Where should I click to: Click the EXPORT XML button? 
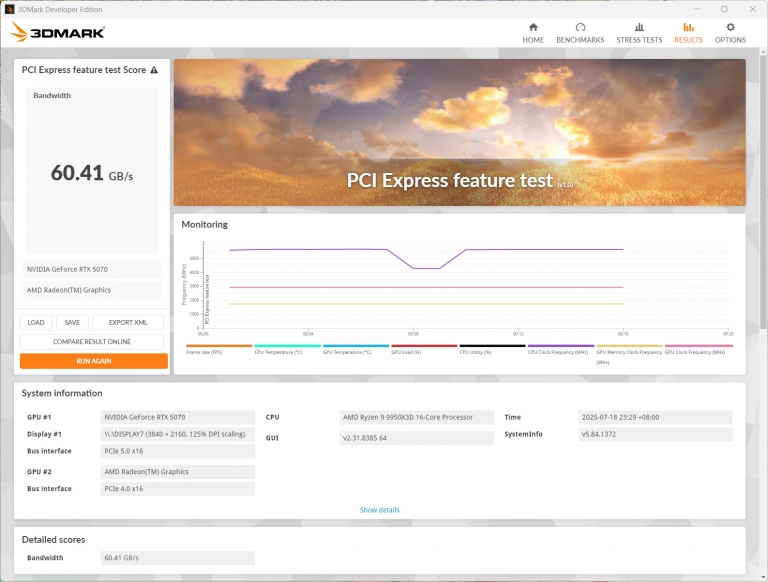pos(128,322)
